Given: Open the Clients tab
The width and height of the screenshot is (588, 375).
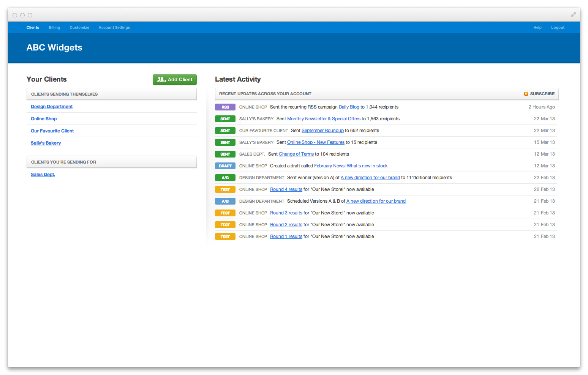Looking at the screenshot, I should (x=33, y=27).
